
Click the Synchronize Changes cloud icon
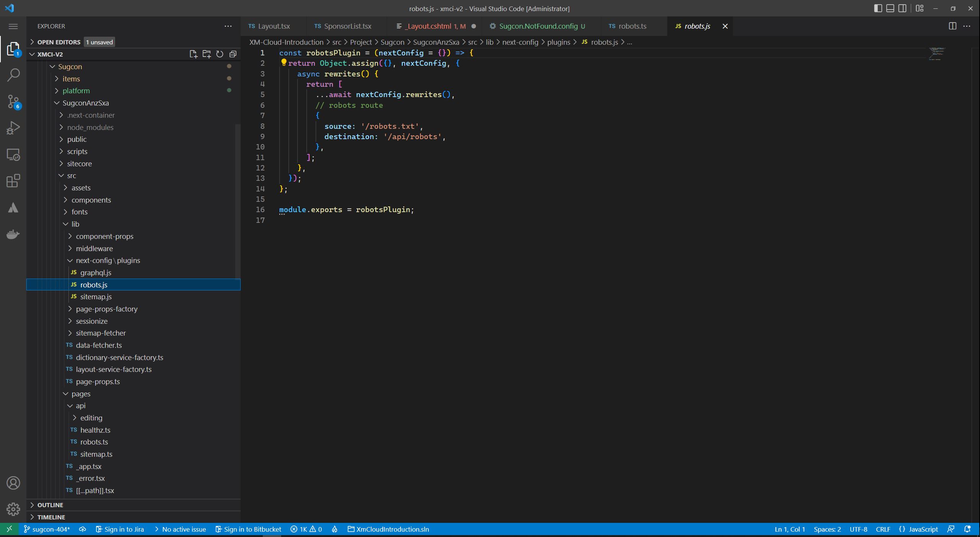82,529
